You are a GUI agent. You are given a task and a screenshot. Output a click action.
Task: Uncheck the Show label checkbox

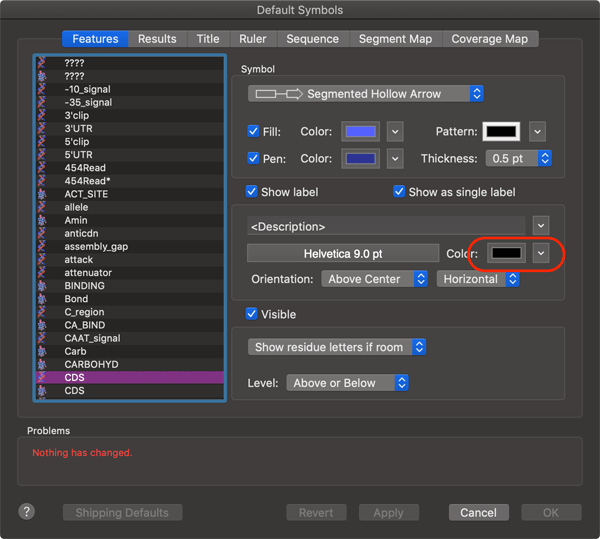(x=251, y=191)
